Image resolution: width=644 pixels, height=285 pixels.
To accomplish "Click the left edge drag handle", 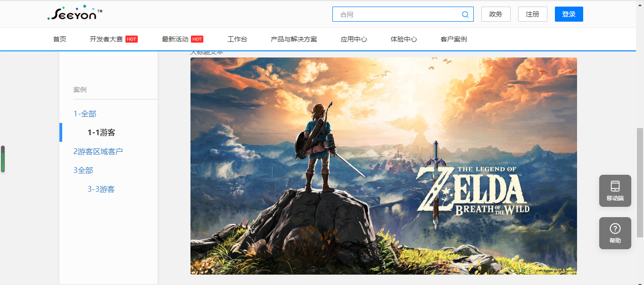I will pos(3,159).
